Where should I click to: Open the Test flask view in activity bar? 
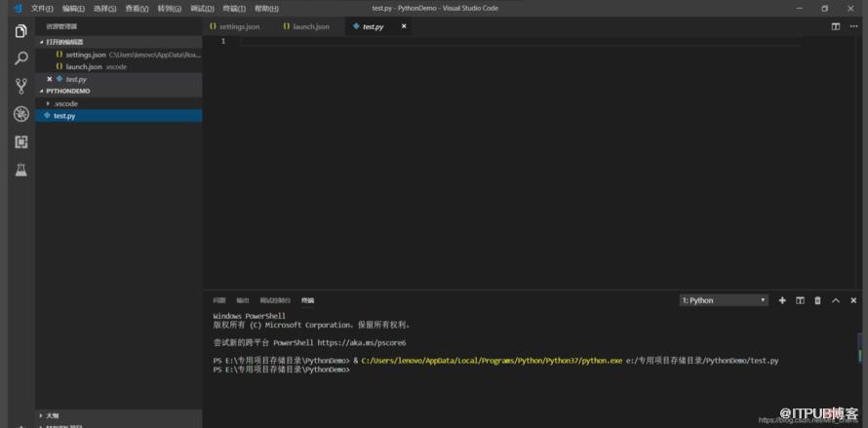pyautogui.click(x=21, y=170)
